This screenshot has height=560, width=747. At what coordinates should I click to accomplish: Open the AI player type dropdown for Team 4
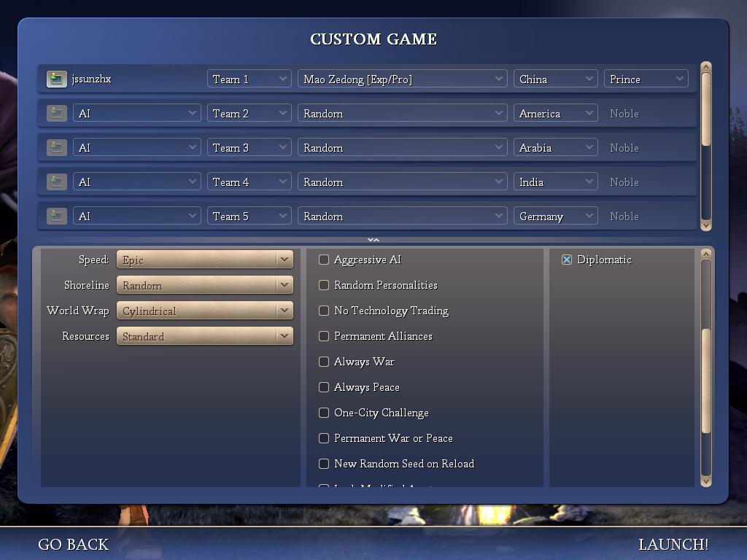pyautogui.click(x=136, y=182)
